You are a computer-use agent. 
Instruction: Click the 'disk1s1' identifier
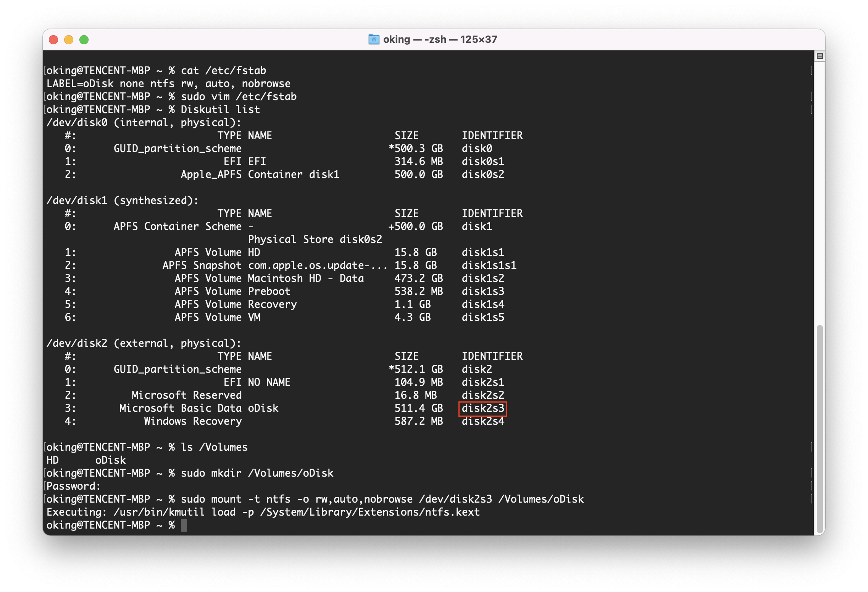pos(483,252)
